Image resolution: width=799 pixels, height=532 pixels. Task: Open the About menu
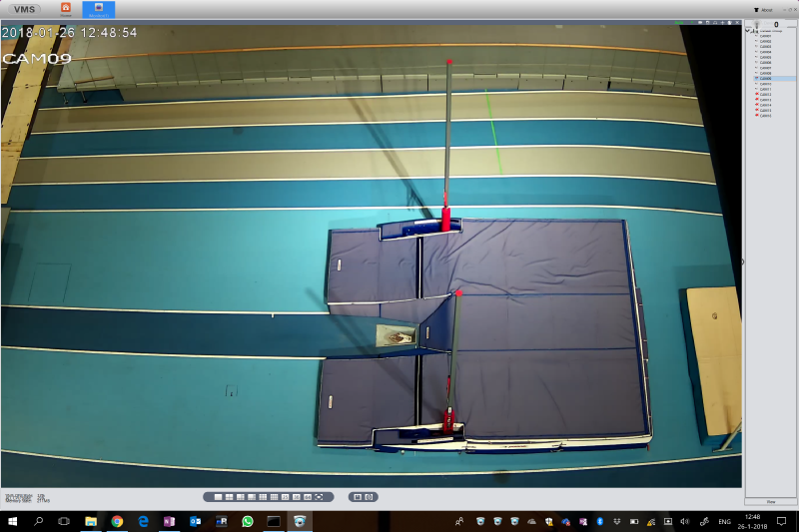pyautogui.click(x=763, y=9)
